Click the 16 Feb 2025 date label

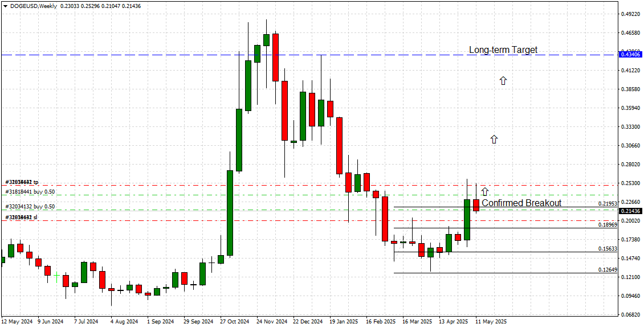click(381, 321)
